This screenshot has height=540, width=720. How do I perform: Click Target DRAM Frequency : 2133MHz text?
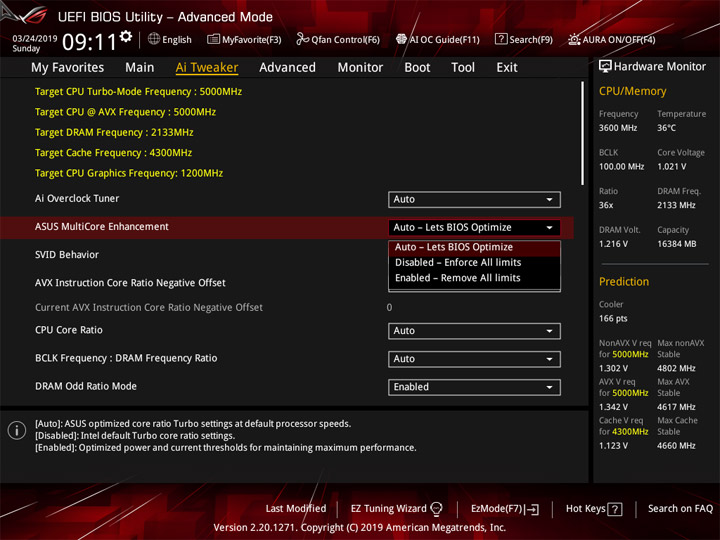click(114, 132)
